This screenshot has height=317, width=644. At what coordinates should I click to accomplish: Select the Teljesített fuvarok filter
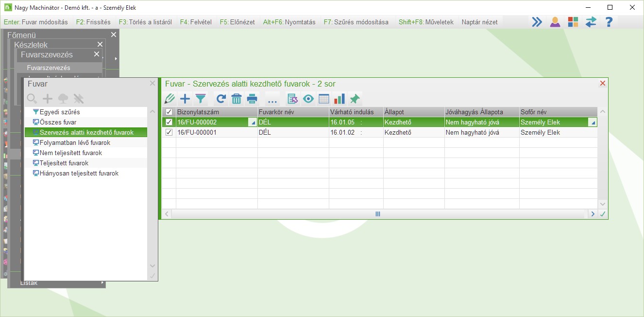pos(86,163)
